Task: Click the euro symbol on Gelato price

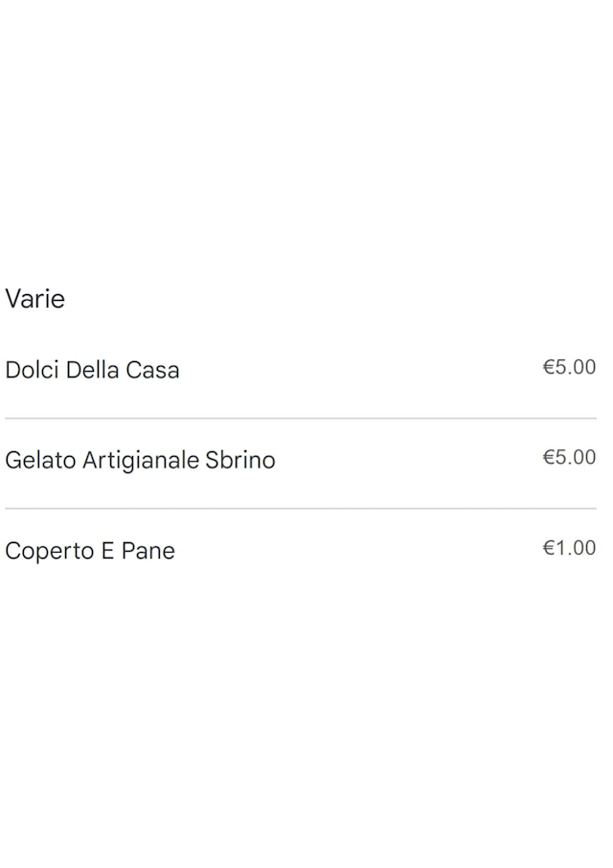Action: click(x=549, y=457)
